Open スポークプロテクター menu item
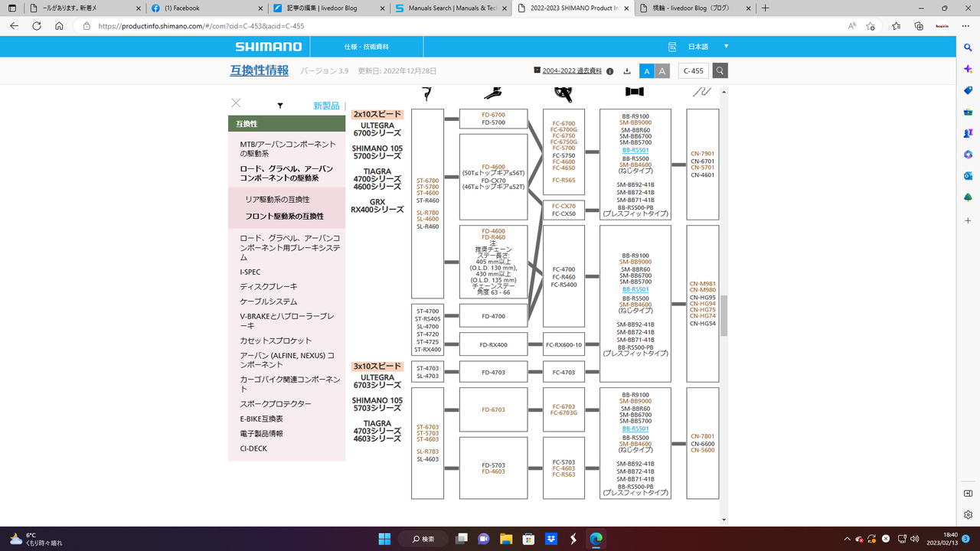Image resolution: width=980 pixels, height=551 pixels. [x=276, y=403]
